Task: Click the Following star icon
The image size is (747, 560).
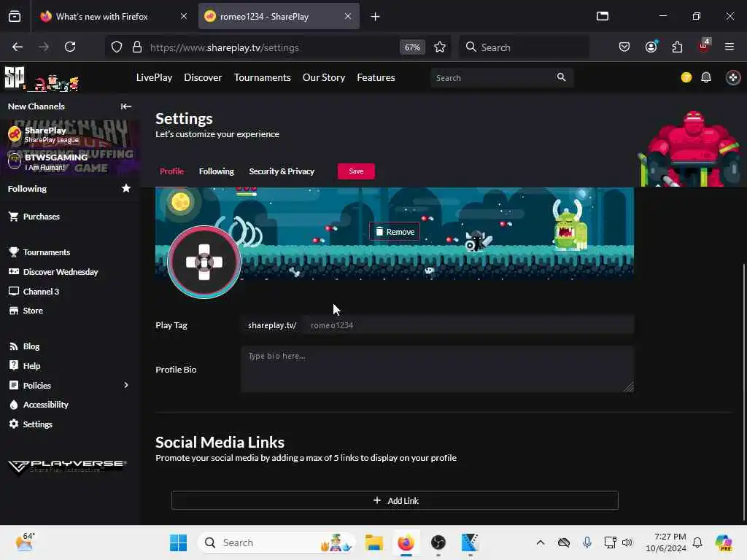Action: point(125,189)
